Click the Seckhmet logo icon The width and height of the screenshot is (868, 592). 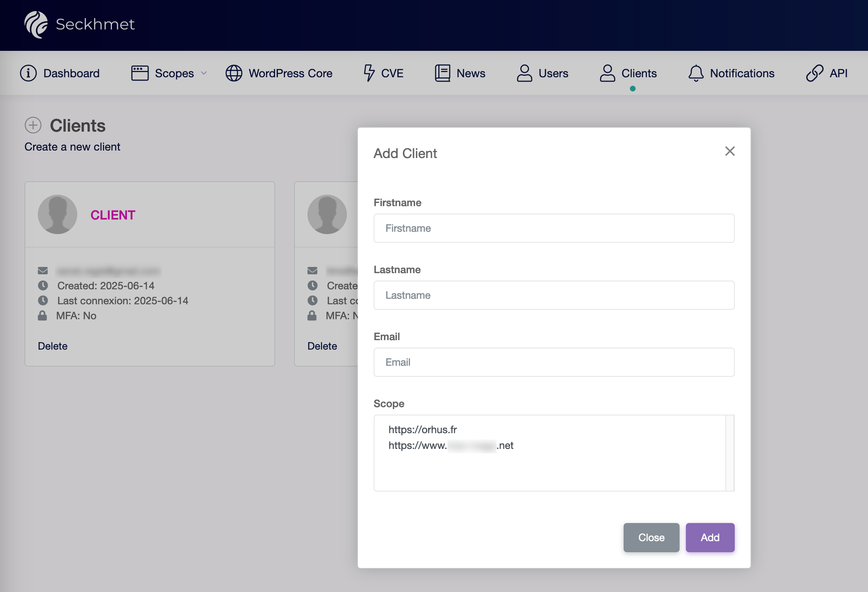36,24
